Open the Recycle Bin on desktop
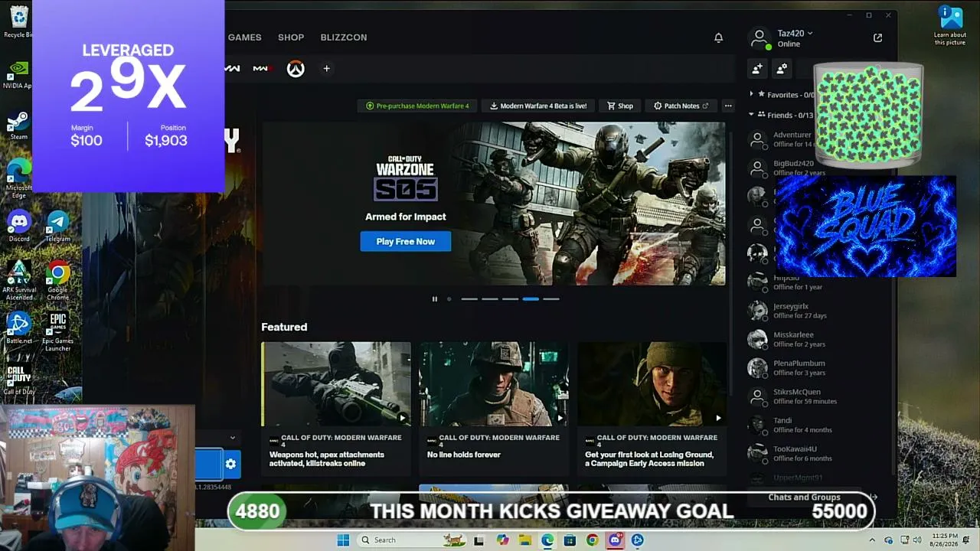Screen dimensions: 980x551 click(x=18, y=21)
